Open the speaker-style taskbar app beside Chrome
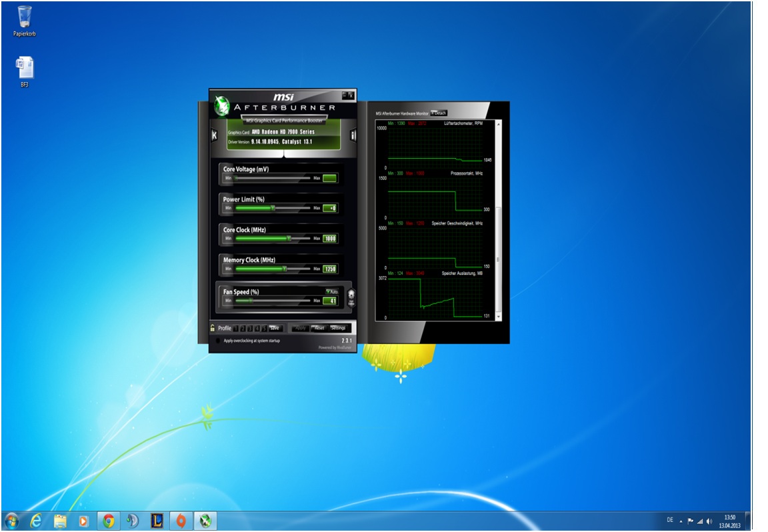 [132, 521]
